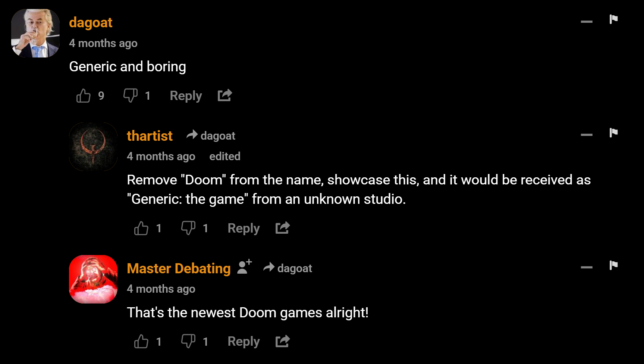Collapse dagoat's comment thread

pos(587,22)
